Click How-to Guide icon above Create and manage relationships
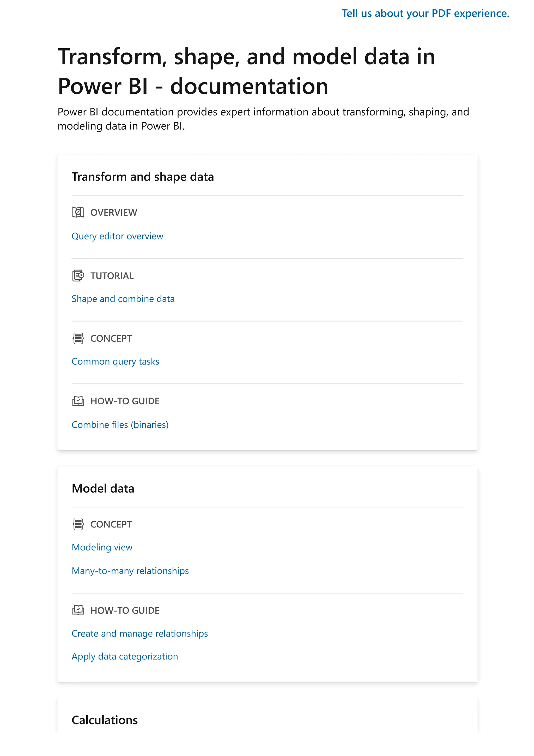This screenshot has width=534, height=756. pos(78,610)
